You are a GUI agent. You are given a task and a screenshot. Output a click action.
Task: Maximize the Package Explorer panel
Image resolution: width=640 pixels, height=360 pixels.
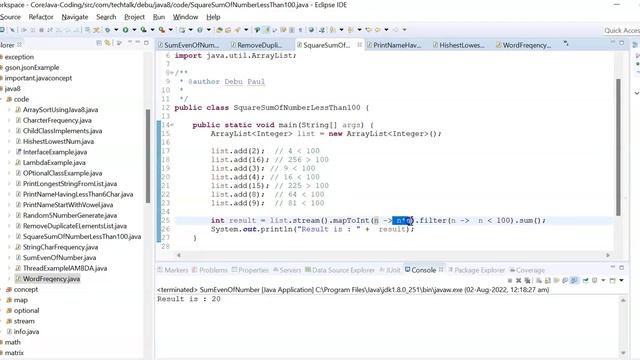pos(146,43)
